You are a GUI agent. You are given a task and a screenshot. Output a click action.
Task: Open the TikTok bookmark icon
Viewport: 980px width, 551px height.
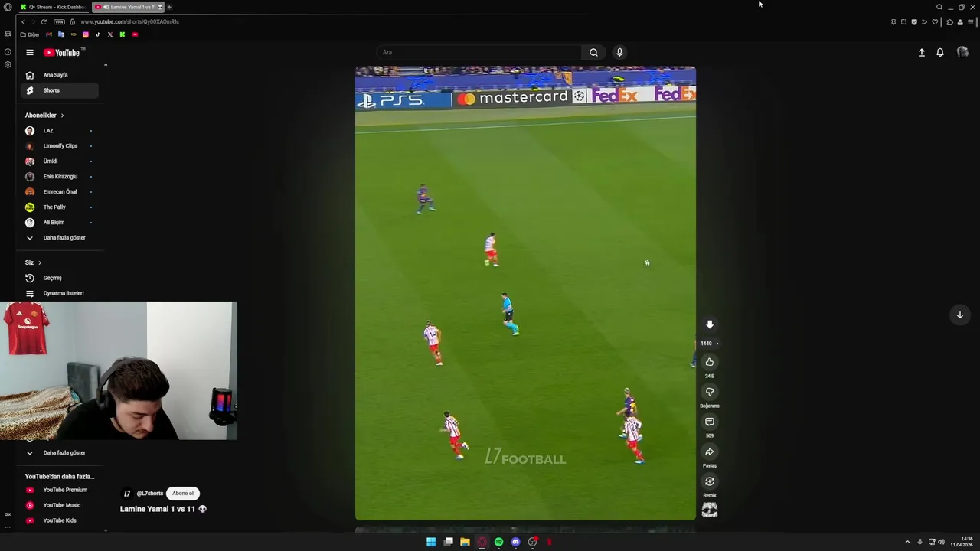[98, 34]
